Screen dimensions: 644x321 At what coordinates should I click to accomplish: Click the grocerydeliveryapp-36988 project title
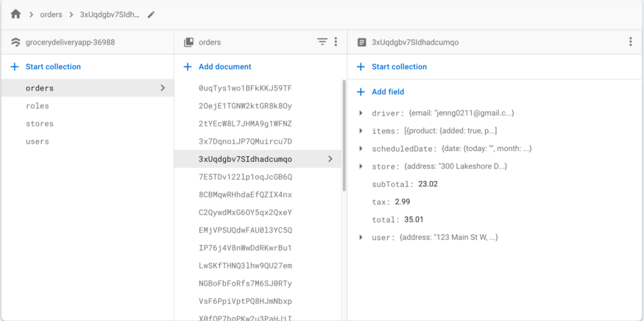70,42
